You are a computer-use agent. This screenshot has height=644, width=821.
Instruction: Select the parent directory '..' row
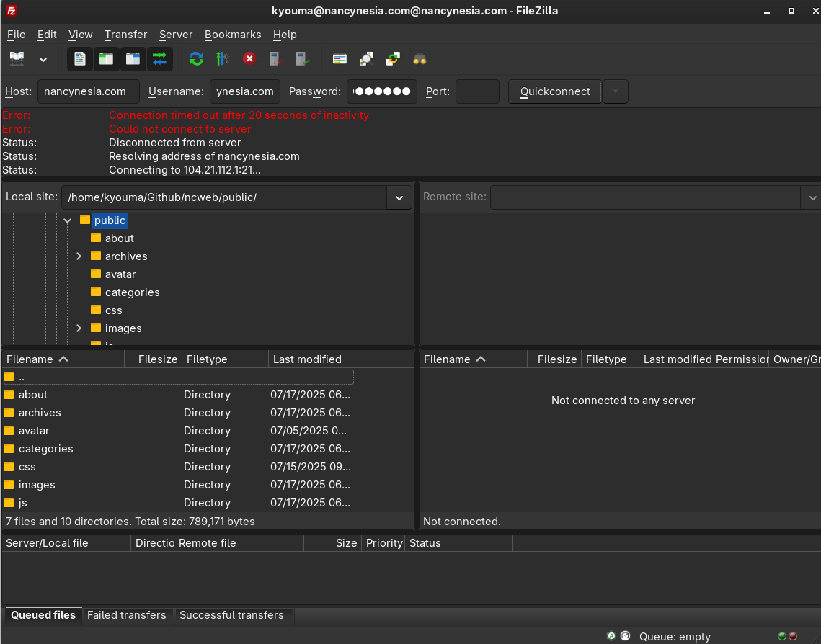[178, 377]
